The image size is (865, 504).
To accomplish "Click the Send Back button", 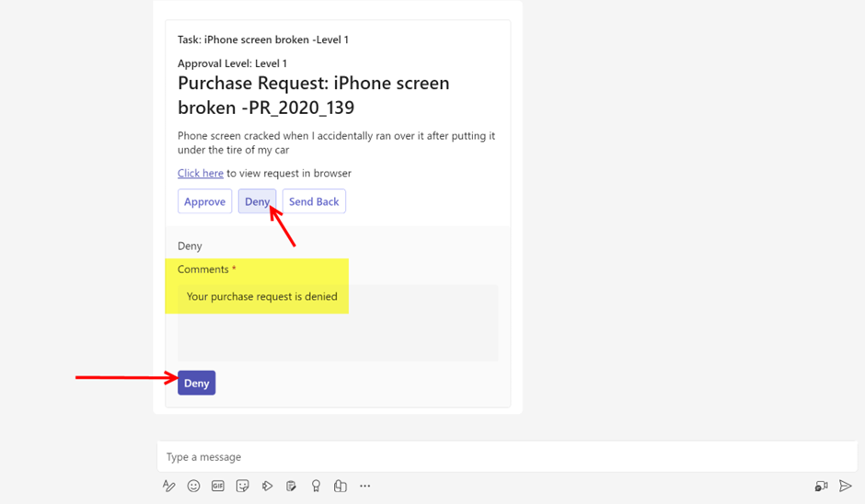I will click(x=314, y=201).
